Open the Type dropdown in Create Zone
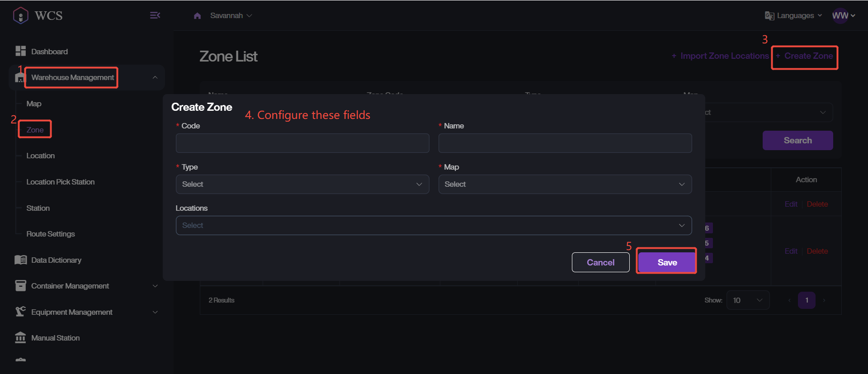 pos(302,184)
